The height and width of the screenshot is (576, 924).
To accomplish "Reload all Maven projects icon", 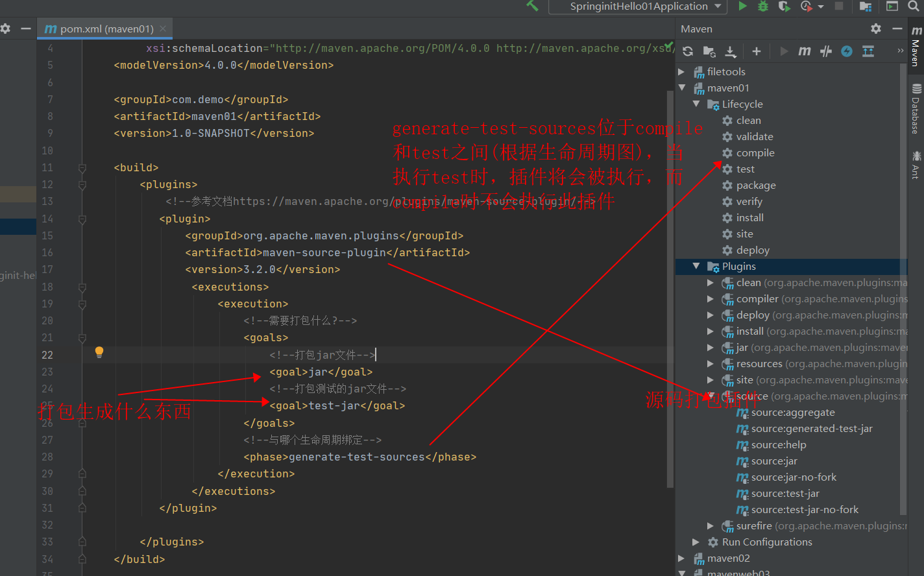I will (x=688, y=51).
